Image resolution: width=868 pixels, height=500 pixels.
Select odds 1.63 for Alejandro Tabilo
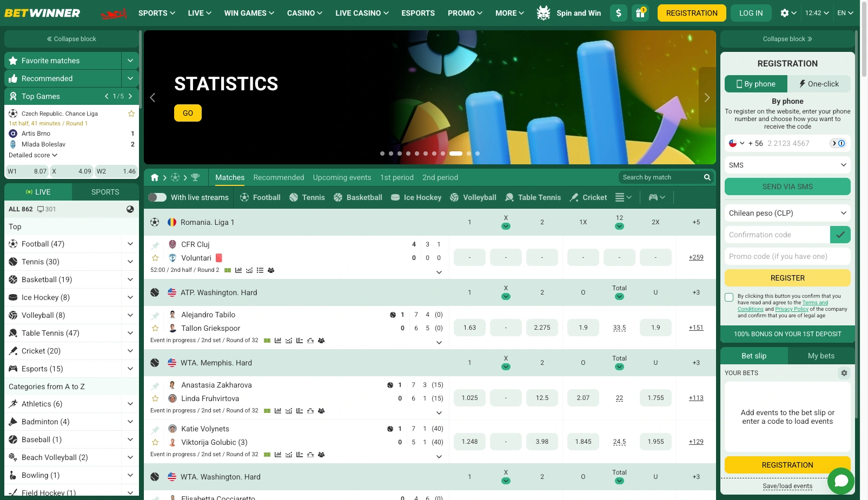[x=469, y=328]
